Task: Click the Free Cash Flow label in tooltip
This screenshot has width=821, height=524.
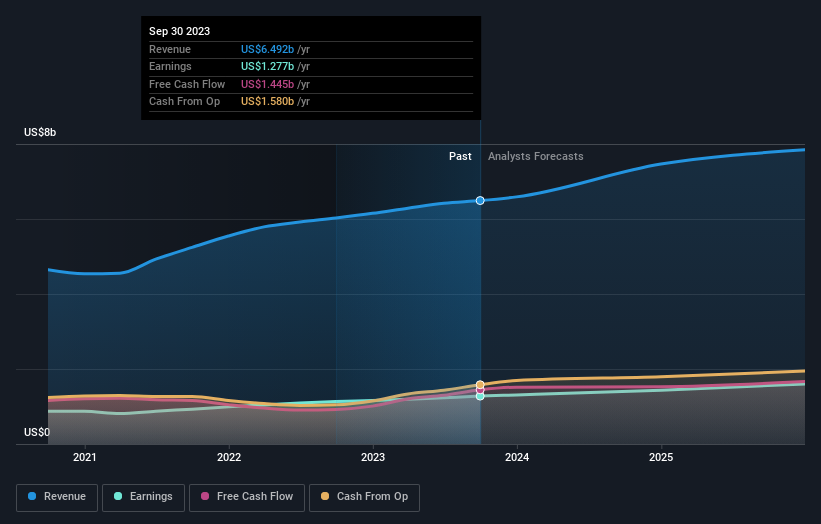Action: [187, 84]
